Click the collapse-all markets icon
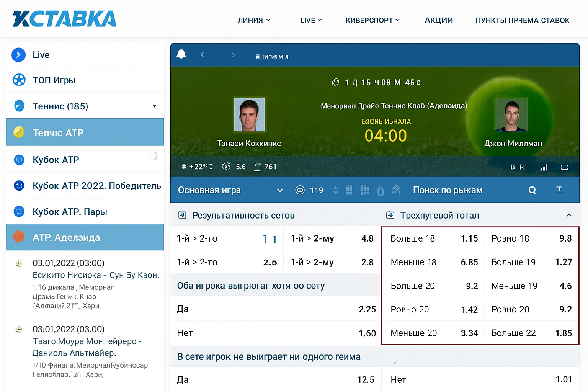The image size is (588, 392). [559, 190]
